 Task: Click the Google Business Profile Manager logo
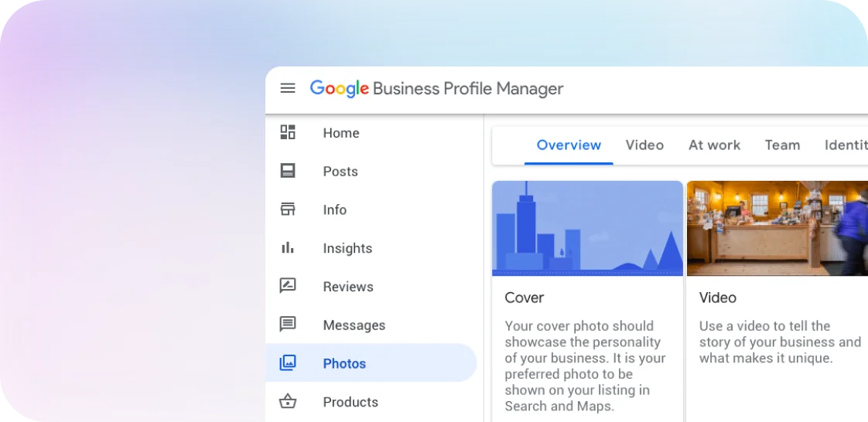pyautogui.click(x=436, y=89)
